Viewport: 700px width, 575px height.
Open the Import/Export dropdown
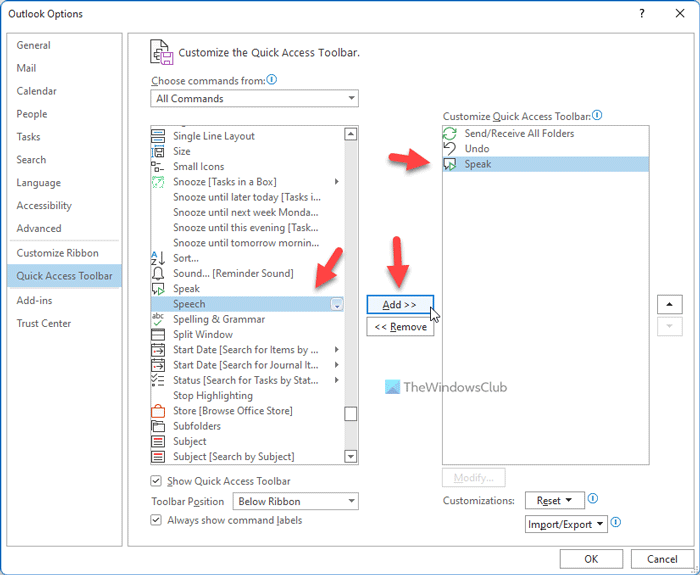tap(566, 524)
